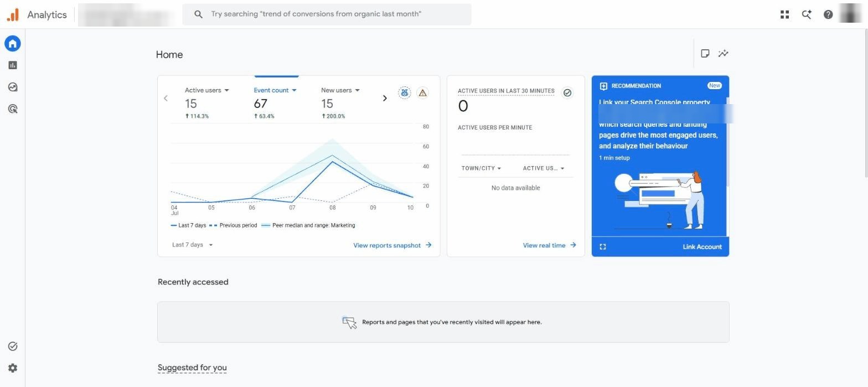Click the recommendation plus icon
This screenshot has width=868, height=387.
[603, 86]
